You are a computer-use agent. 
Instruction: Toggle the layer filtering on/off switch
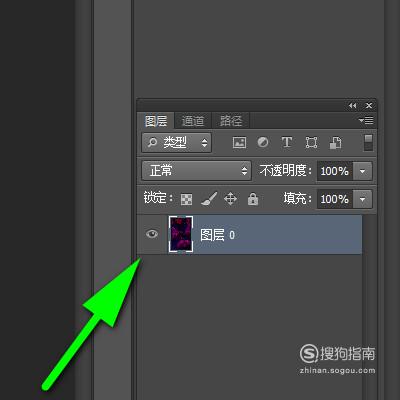pyautogui.click(x=368, y=143)
